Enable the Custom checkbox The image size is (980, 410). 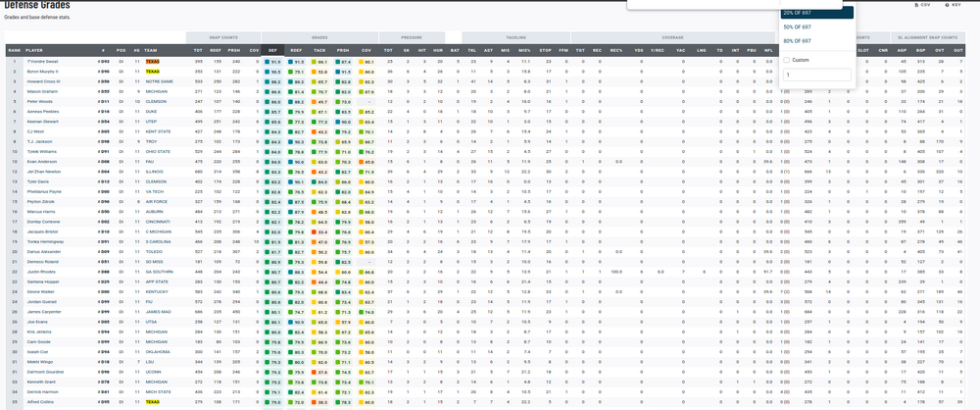786,60
